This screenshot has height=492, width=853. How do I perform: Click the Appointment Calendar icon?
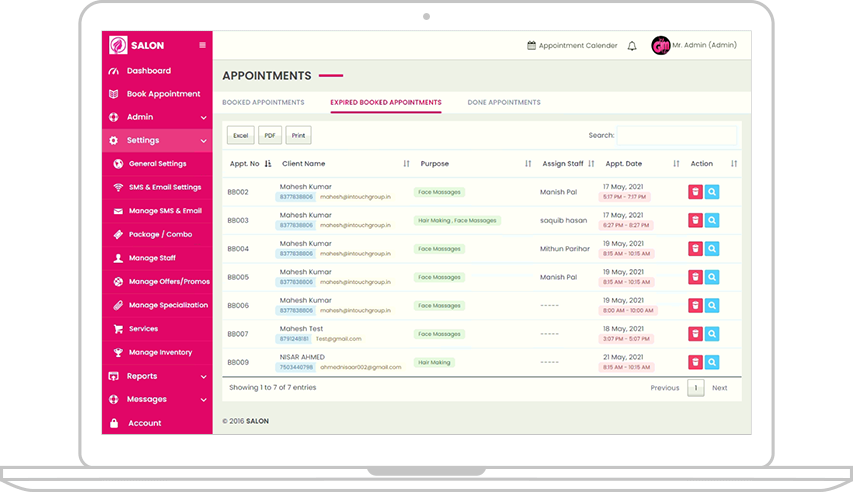531,46
